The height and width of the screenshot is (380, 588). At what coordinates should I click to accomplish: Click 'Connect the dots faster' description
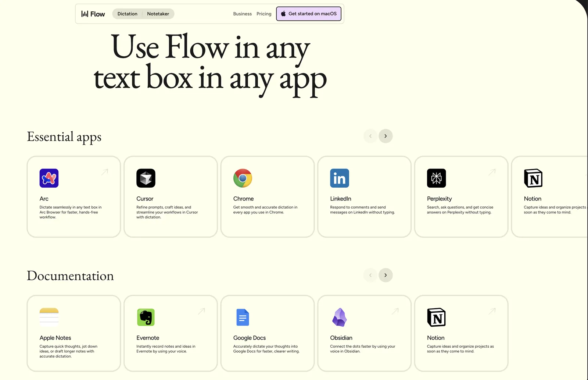[363, 349]
